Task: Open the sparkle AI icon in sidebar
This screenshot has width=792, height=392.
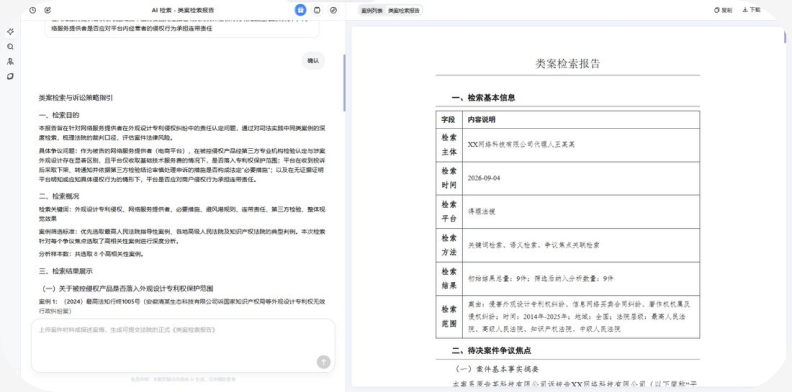Action: coord(10,32)
